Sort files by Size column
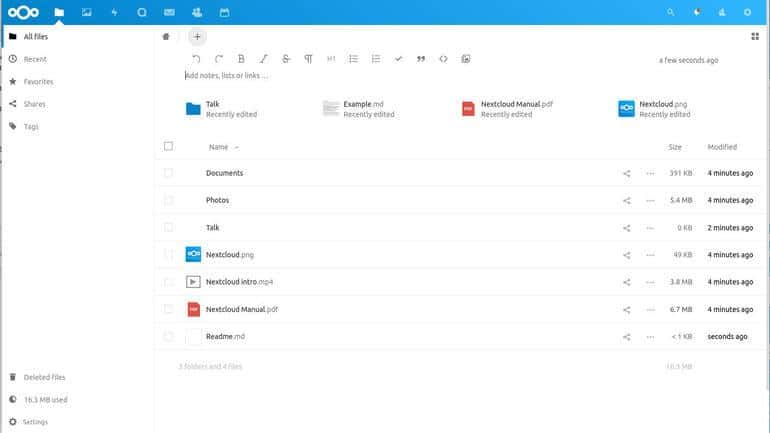The width and height of the screenshot is (770, 433). coord(675,147)
